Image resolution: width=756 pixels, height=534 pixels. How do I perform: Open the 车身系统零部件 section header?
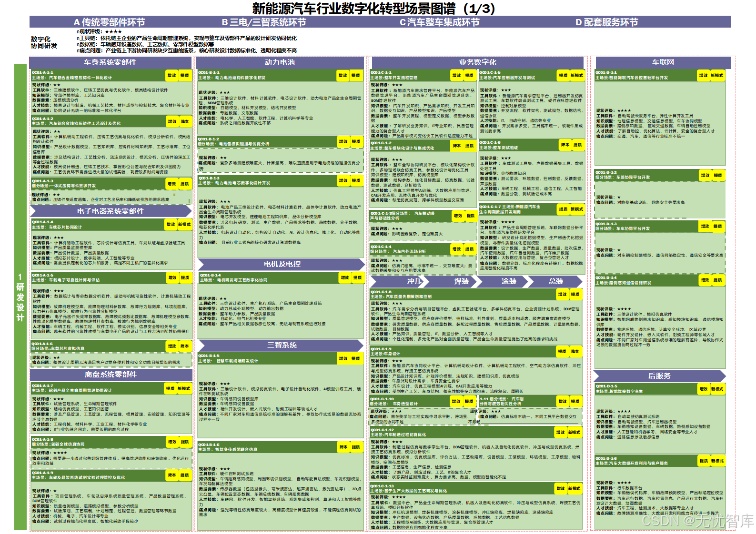point(111,62)
